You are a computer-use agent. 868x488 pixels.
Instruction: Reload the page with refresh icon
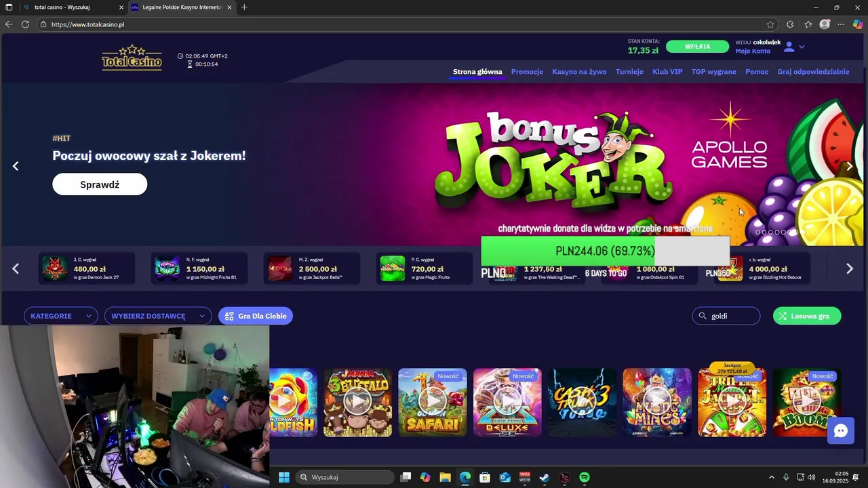click(x=25, y=24)
